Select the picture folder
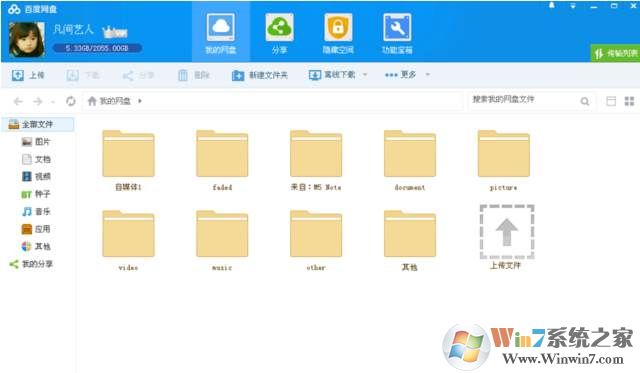 tap(504, 160)
